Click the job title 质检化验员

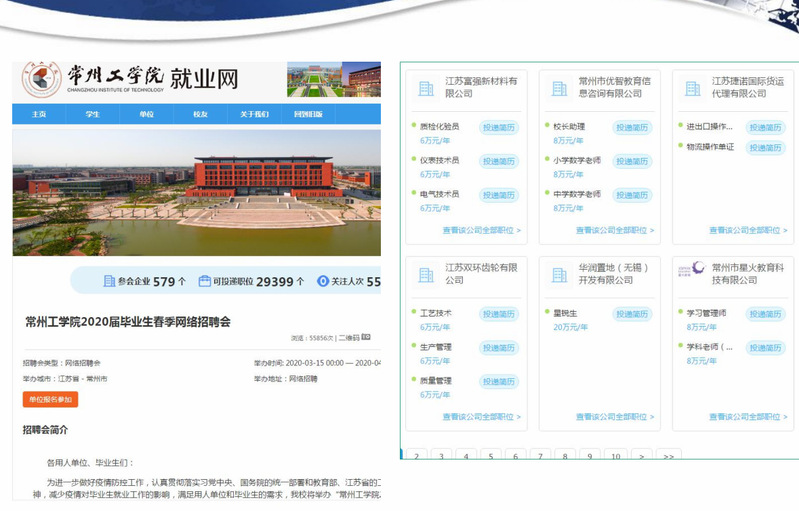tap(439, 126)
